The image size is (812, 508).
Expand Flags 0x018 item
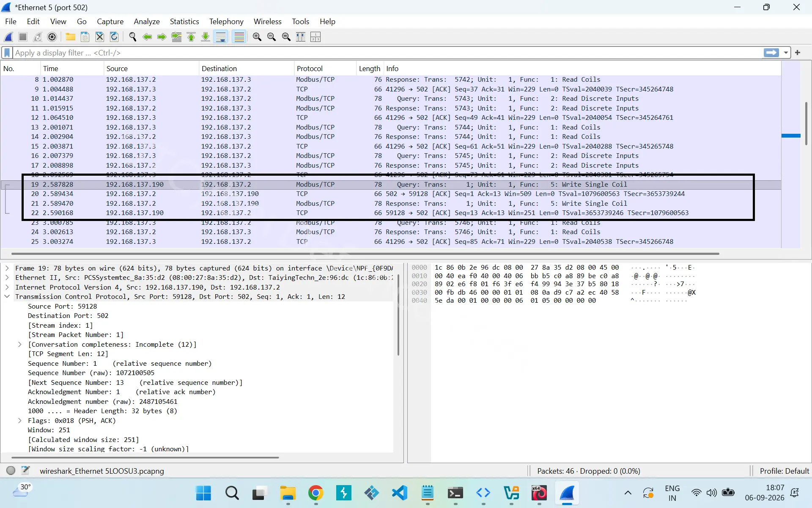pyautogui.click(x=19, y=421)
